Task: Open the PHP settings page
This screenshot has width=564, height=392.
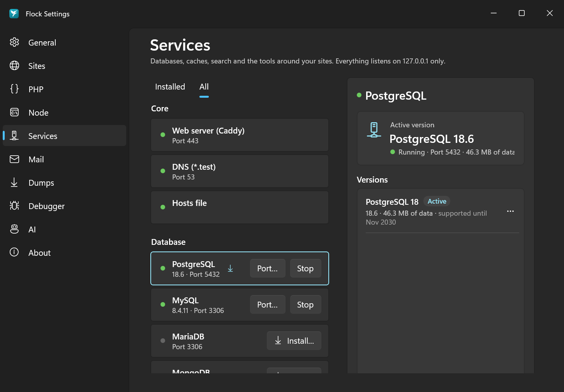Action: pos(64,89)
